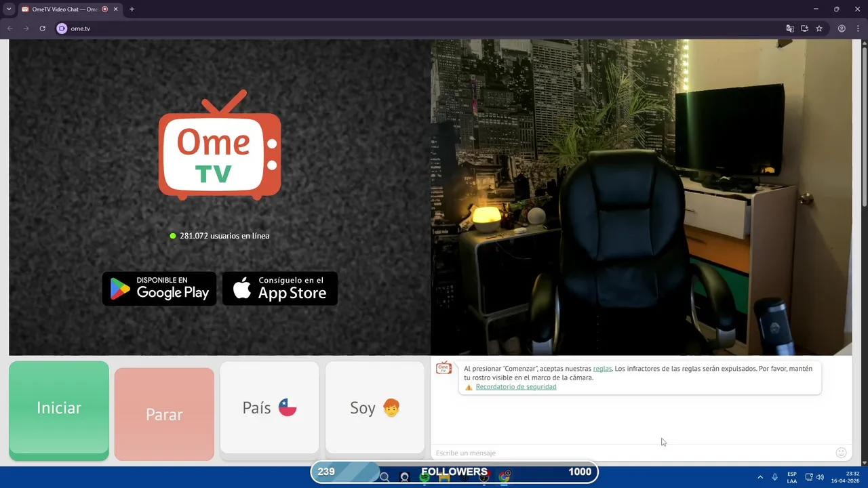Open the reglas link
Screen dimensions: 868x488
[x=602, y=369]
